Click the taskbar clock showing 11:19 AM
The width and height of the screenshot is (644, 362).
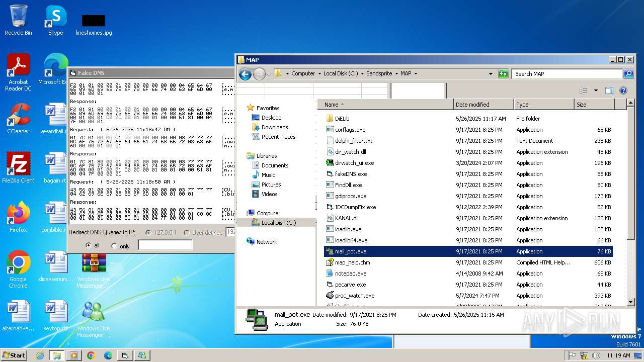[618, 355]
